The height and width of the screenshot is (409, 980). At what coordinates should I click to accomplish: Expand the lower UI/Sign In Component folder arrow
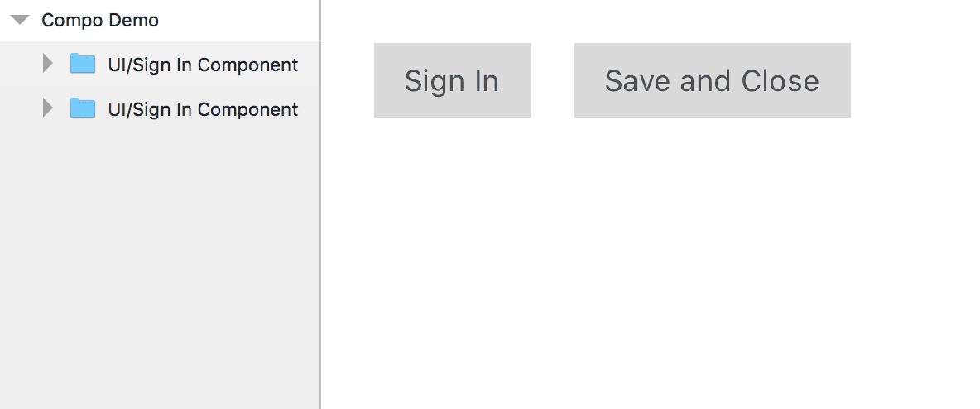coord(47,108)
